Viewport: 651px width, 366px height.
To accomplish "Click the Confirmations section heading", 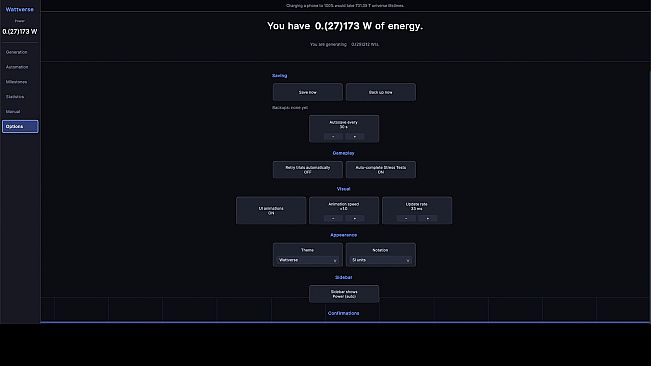I will 343,313.
